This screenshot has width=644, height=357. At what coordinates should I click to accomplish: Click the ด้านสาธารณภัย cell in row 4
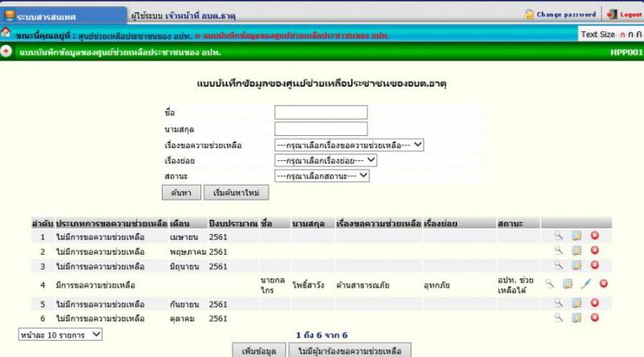[x=363, y=285]
